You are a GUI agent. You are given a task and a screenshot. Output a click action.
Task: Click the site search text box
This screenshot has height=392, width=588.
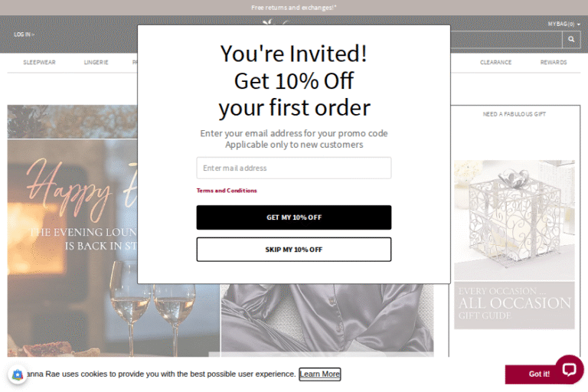506,39
